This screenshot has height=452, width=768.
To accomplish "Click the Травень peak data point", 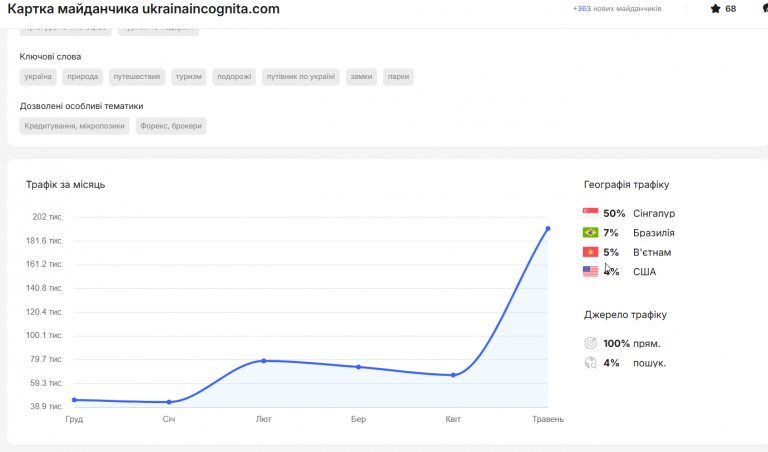I will click(548, 229).
